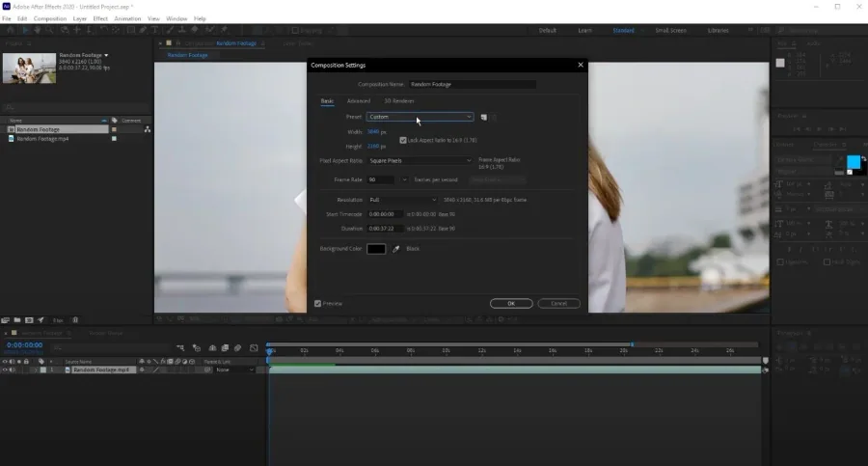The image size is (868, 466).
Task: Select the Pen tool in toolbar
Action: click(x=143, y=30)
